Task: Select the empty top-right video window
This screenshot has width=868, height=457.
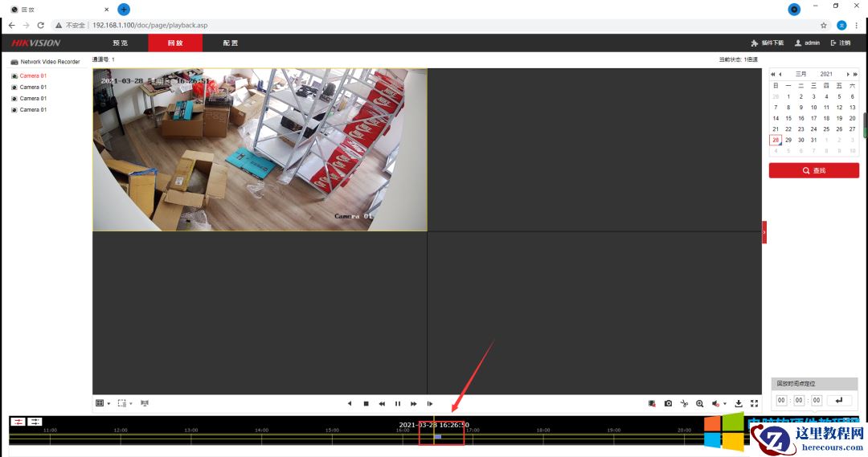Action: (595, 149)
